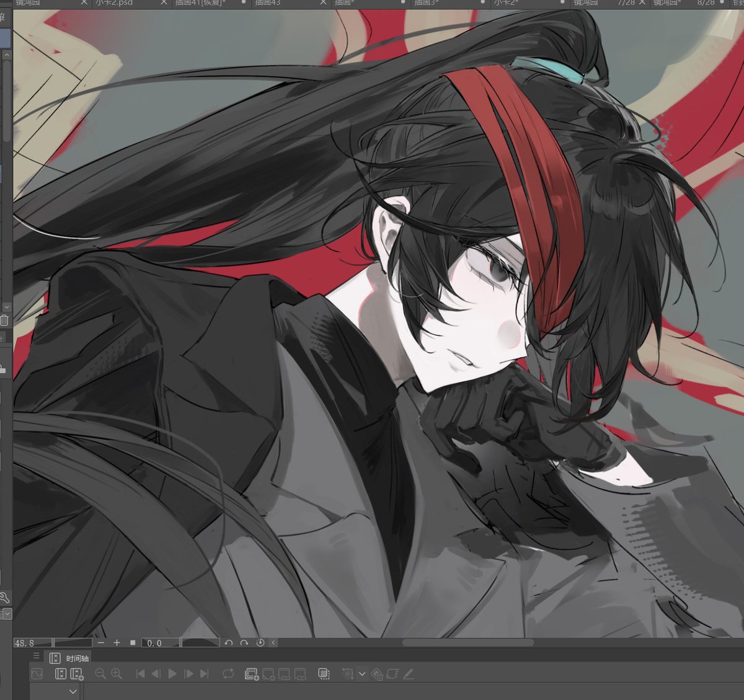Click the wrench settings icon in left panel
744x700 pixels.
point(4,598)
